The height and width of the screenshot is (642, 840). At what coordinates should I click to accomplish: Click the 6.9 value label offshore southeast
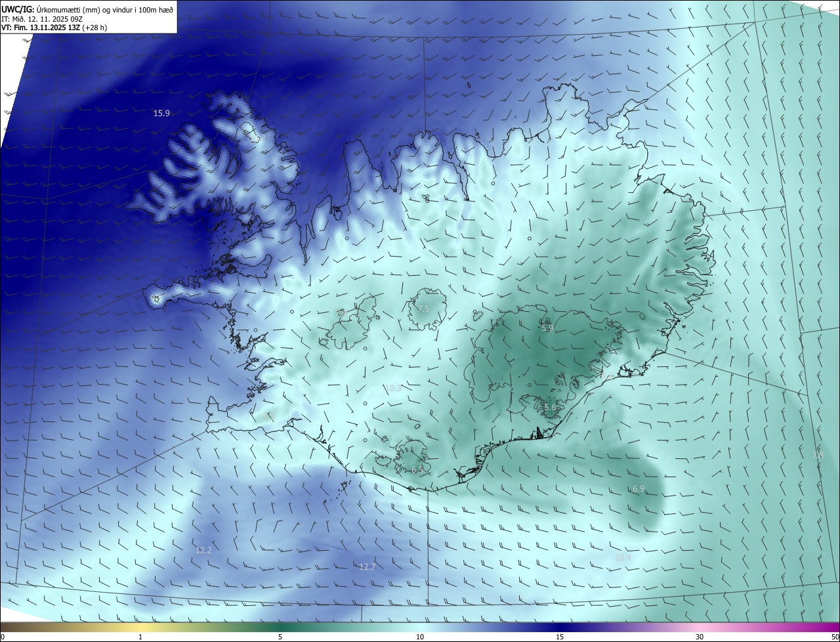click(639, 489)
